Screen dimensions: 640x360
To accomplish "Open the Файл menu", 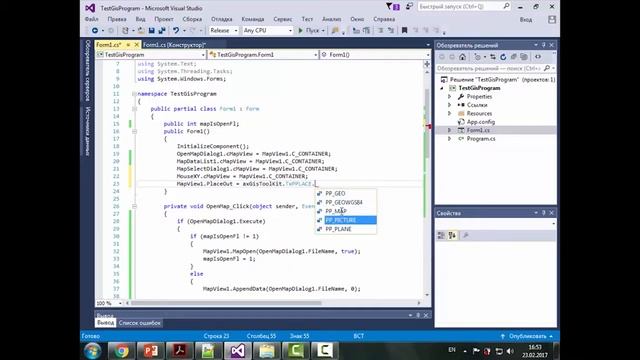I will (91, 19).
